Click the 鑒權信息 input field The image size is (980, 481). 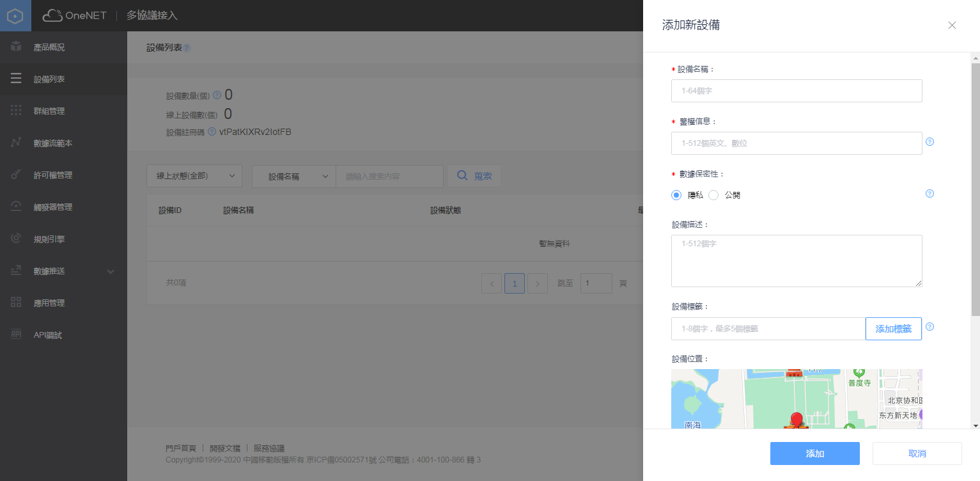tap(797, 143)
